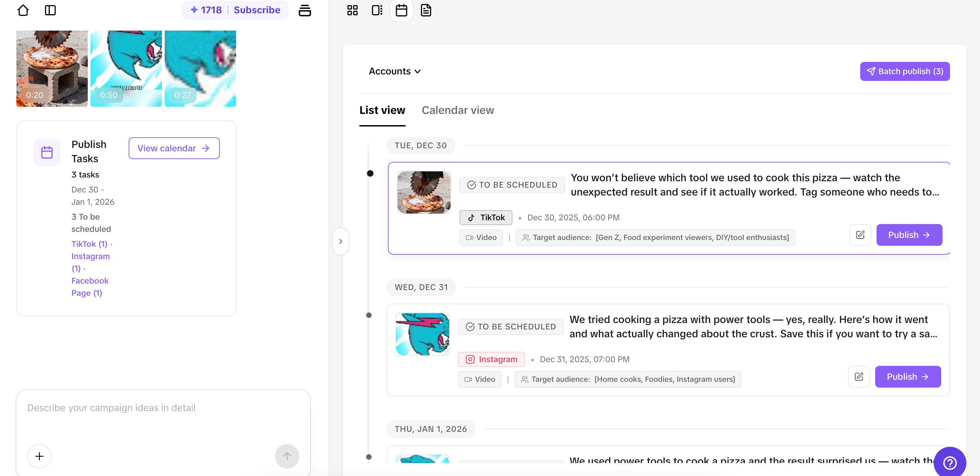Image resolution: width=980 pixels, height=476 pixels.
Task: Click the View calendar button
Action: click(x=174, y=148)
